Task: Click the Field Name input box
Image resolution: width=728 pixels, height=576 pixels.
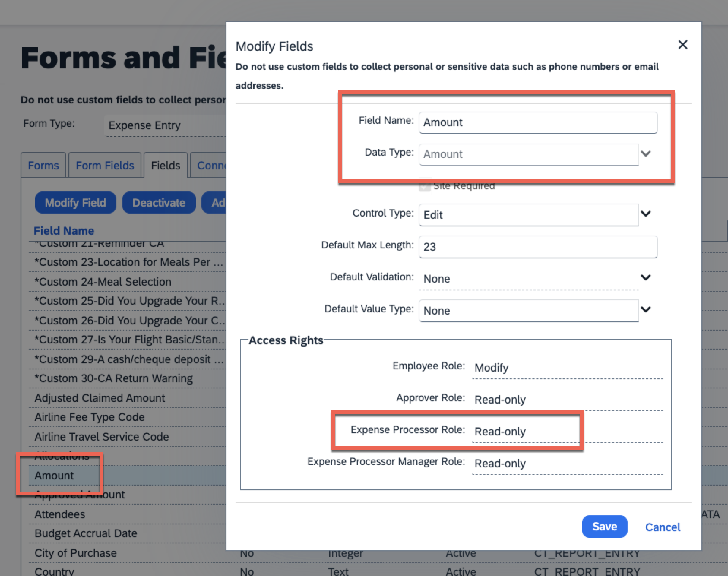Action: point(538,122)
